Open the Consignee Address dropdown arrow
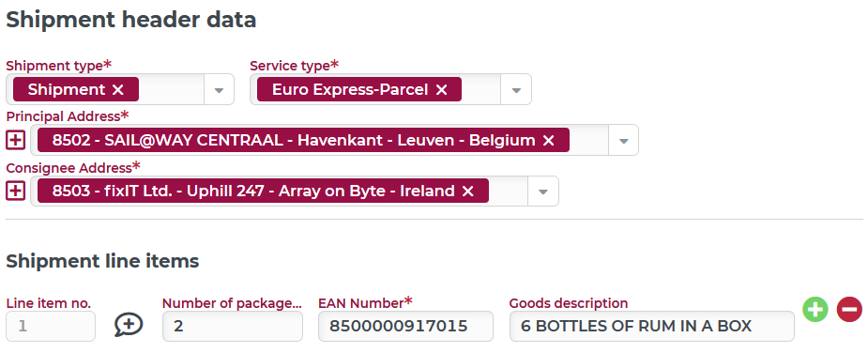 point(543,192)
